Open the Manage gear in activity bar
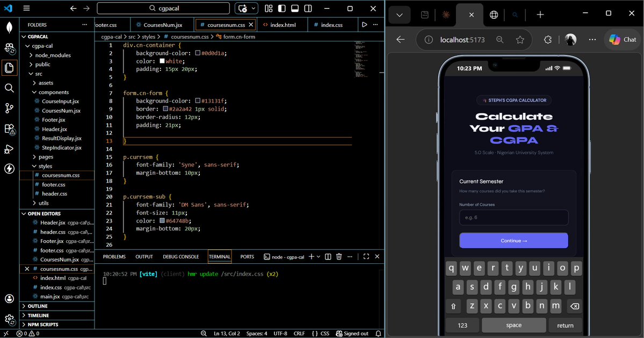644x338 pixels. (x=10, y=319)
